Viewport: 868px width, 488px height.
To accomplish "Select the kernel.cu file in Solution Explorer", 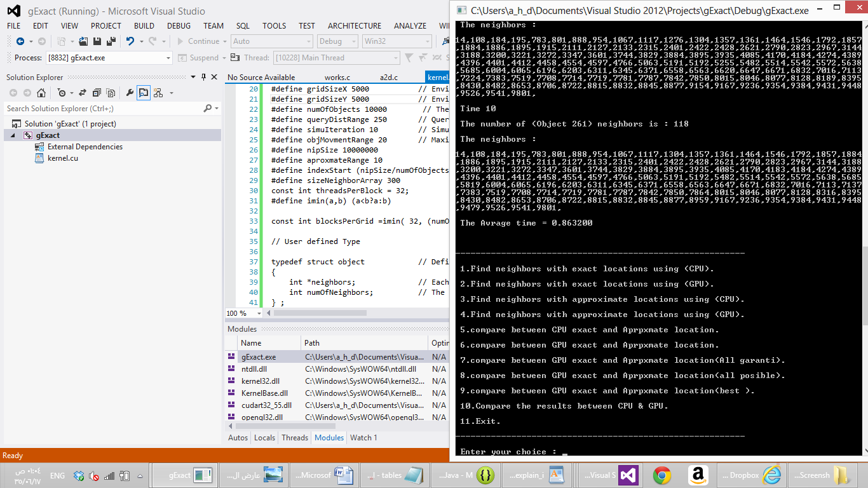I will tap(57, 158).
